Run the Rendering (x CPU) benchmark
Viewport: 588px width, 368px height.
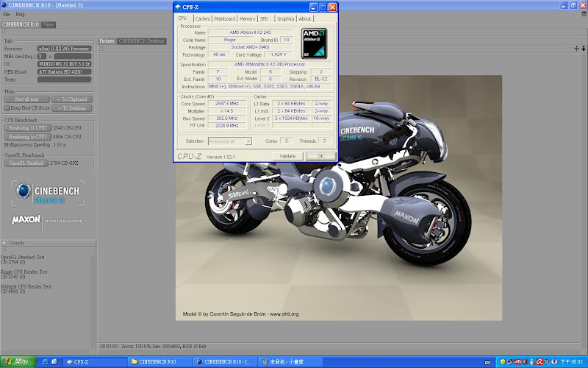coord(28,137)
